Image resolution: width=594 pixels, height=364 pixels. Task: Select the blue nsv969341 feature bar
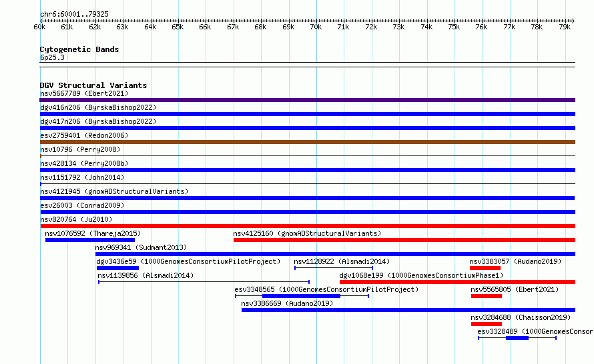pyautogui.click(x=335, y=254)
